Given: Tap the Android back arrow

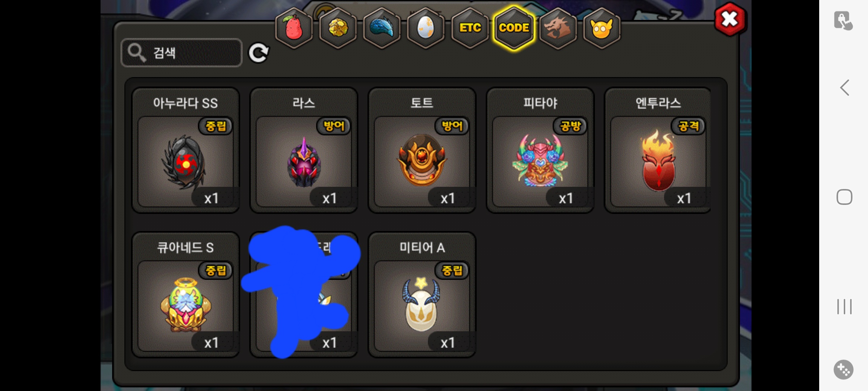Looking at the screenshot, I should point(844,88).
